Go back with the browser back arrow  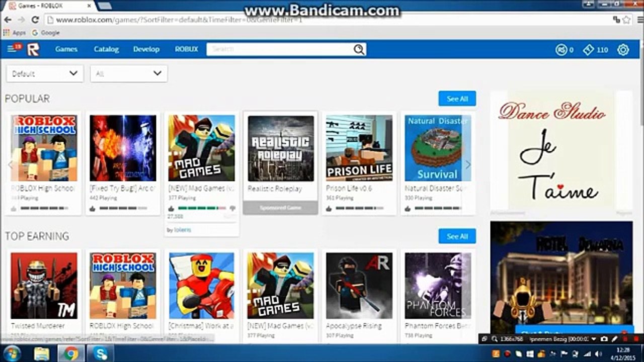click(8, 20)
